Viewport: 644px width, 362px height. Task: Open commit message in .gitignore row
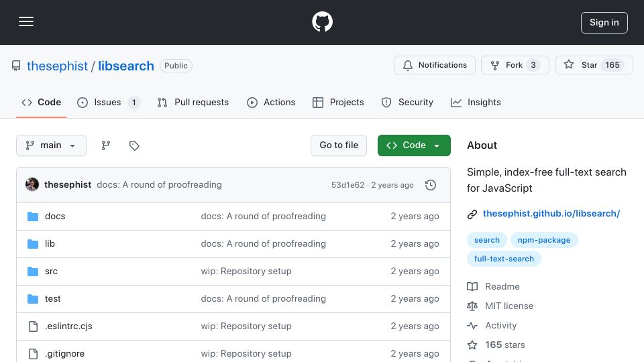click(x=246, y=354)
